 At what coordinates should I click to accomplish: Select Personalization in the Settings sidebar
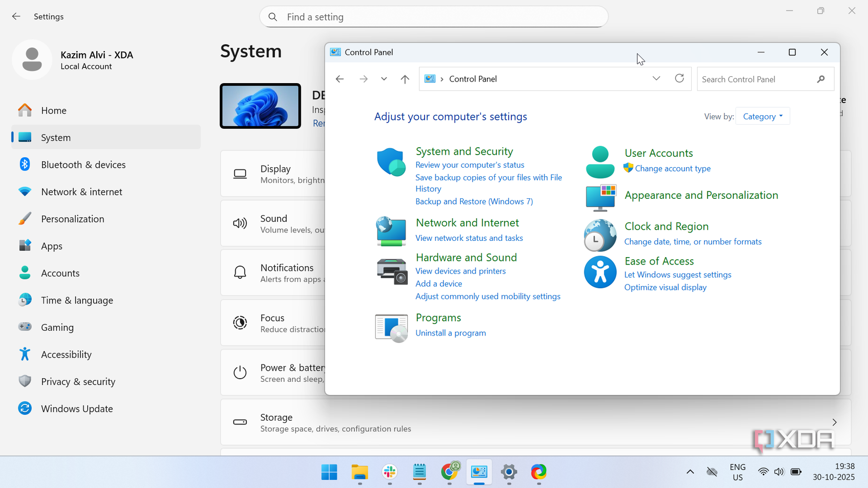click(106, 219)
